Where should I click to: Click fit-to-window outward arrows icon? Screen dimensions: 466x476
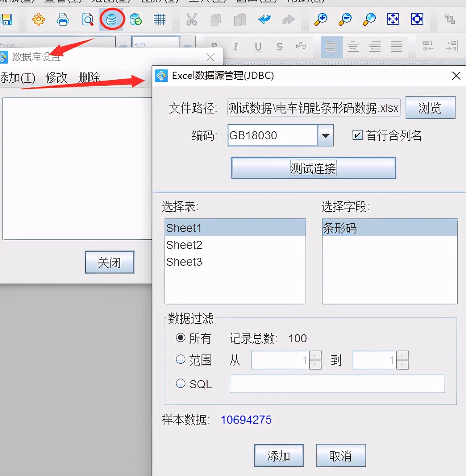393,19
